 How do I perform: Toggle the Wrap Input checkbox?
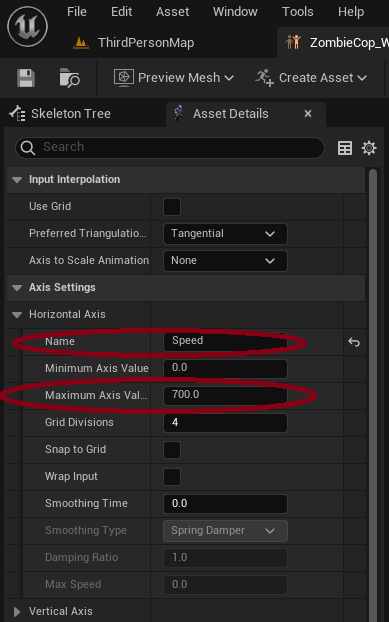click(172, 477)
